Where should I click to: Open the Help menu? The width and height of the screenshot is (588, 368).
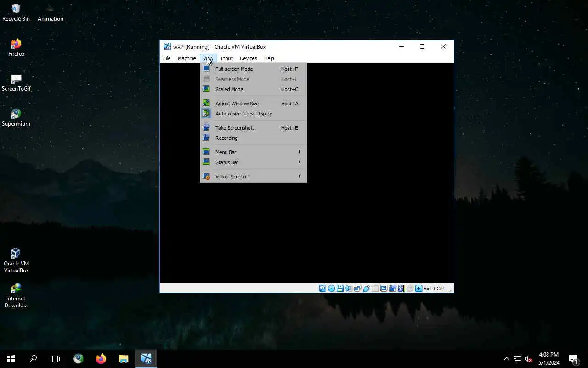tap(269, 58)
